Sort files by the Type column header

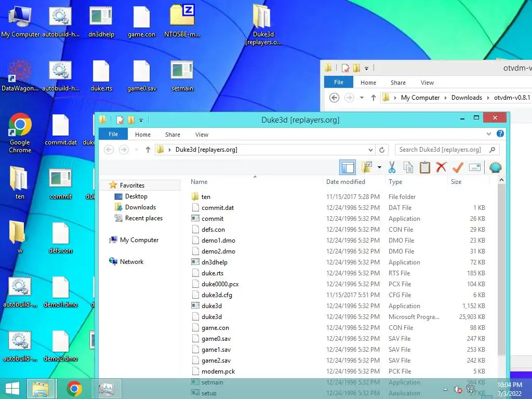pos(395,181)
